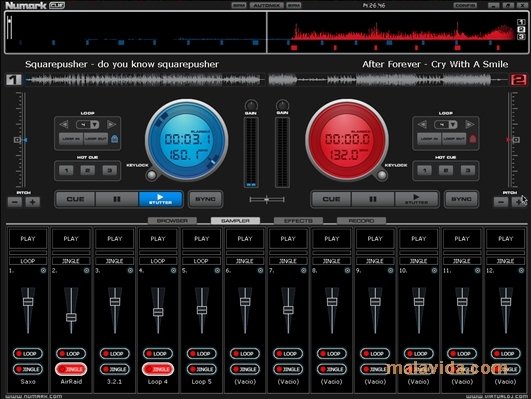Viewport: 531px width, 399px height.
Task: Select Loop mode for sampler slot 7
Action: click(x=288, y=354)
